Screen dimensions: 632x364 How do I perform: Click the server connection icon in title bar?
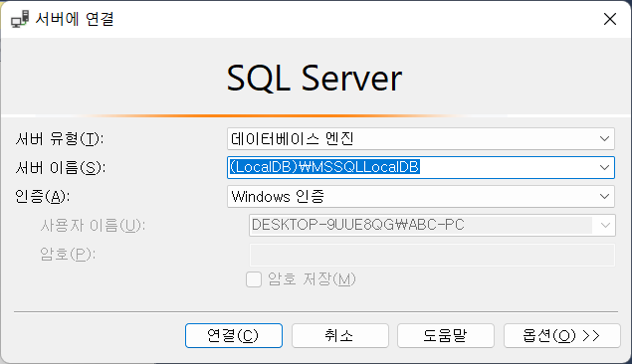tap(19, 19)
